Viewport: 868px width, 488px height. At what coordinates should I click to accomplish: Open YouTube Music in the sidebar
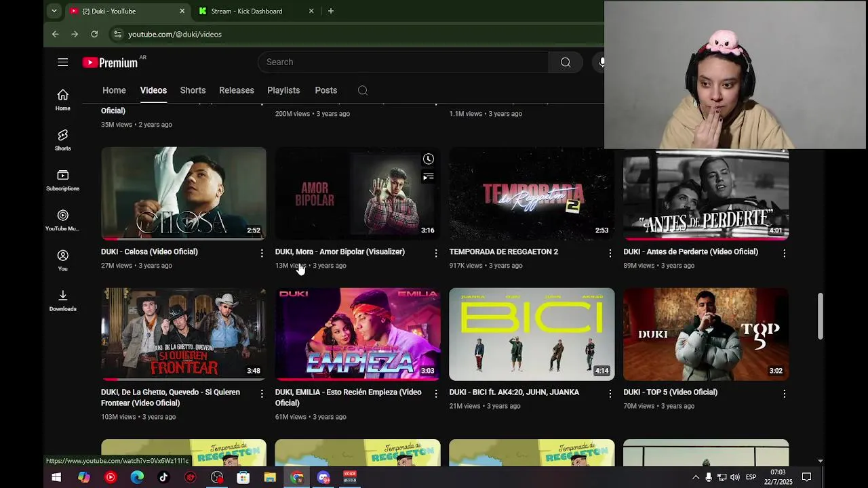[x=62, y=220]
